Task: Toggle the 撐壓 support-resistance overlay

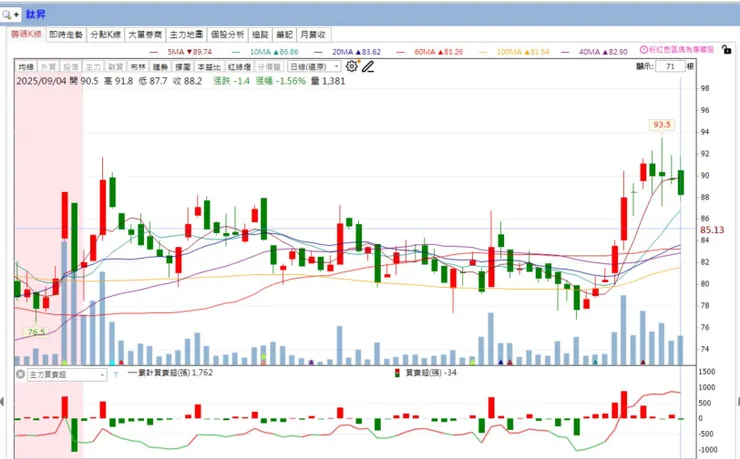Action: [183, 67]
